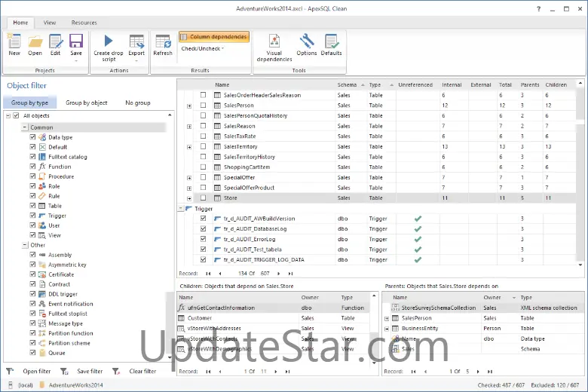The width and height of the screenshot is (588, 392).
Task: Click the Export icon
Action: tap(136, 41)
